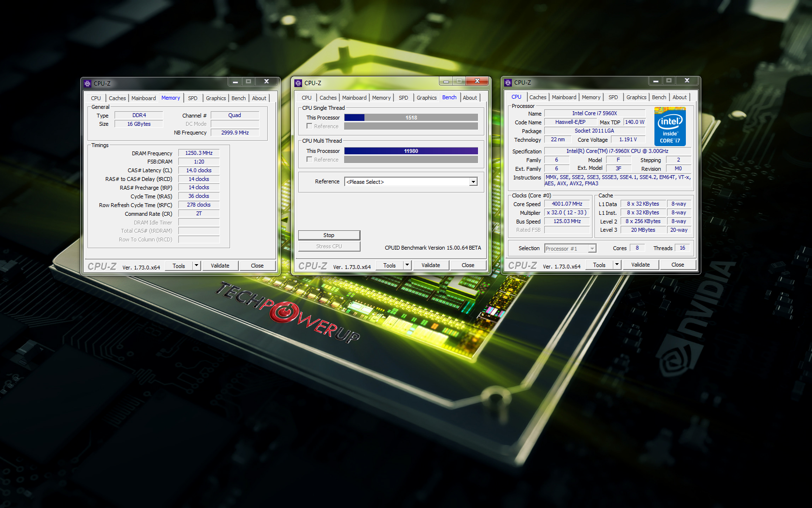This screenshot has width=812, height=508.
Task: Click Validate in Memory window
Action: tap(220, 266)
